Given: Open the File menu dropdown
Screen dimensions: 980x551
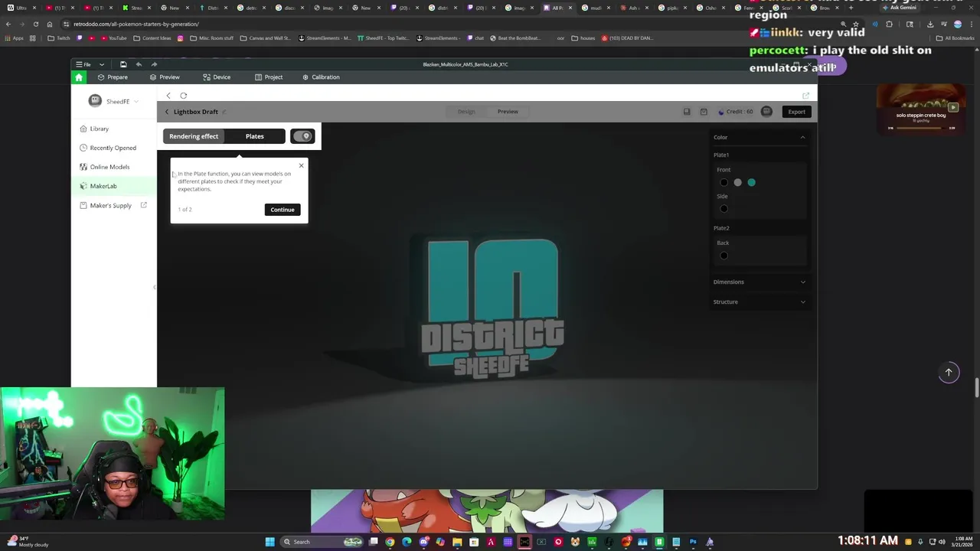Looking at the screenshot, I should click(83, 64).
